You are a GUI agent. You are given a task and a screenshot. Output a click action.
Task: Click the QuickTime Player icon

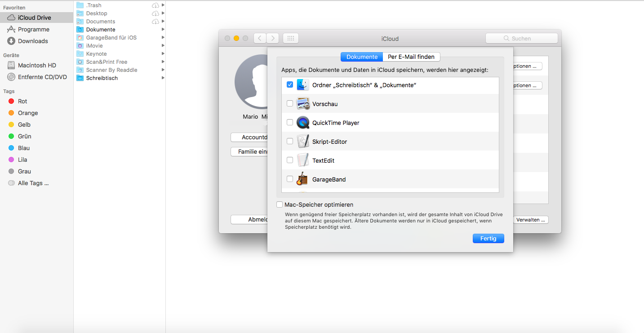pyautogui.click(x=303, y=122)
